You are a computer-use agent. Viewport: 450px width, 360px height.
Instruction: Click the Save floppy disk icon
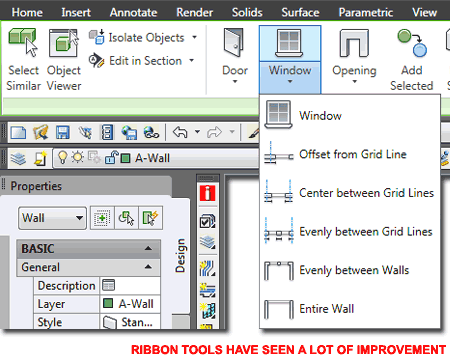[63, 133]
